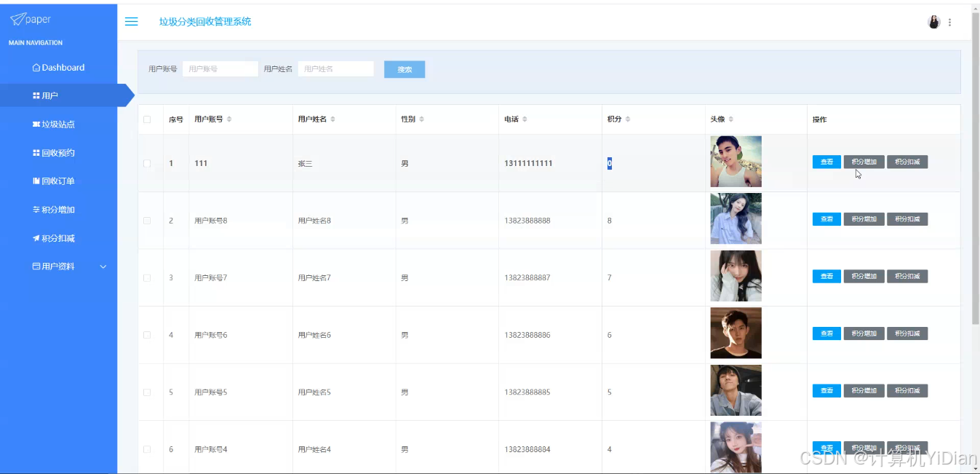980x474 pixels.
Task: Check the row checkbox for 用户账号4
Action: click(147, 449)
